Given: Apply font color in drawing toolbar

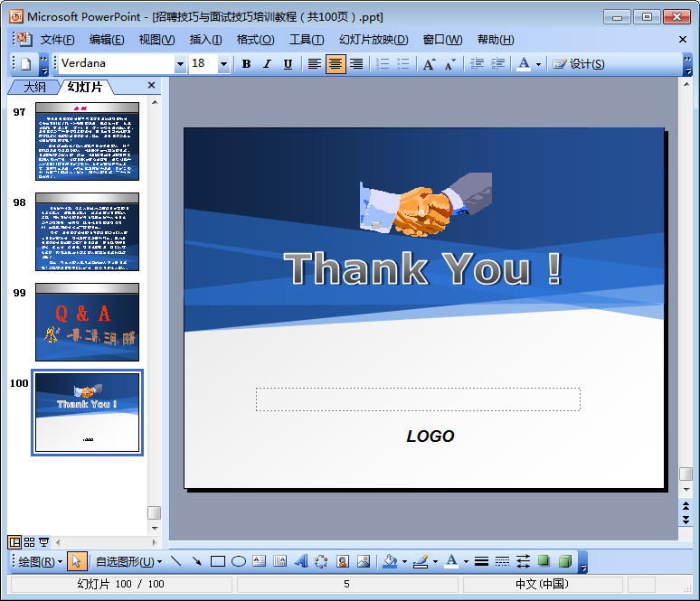Looking at the screenshot, I should click(x=452, y=561).
